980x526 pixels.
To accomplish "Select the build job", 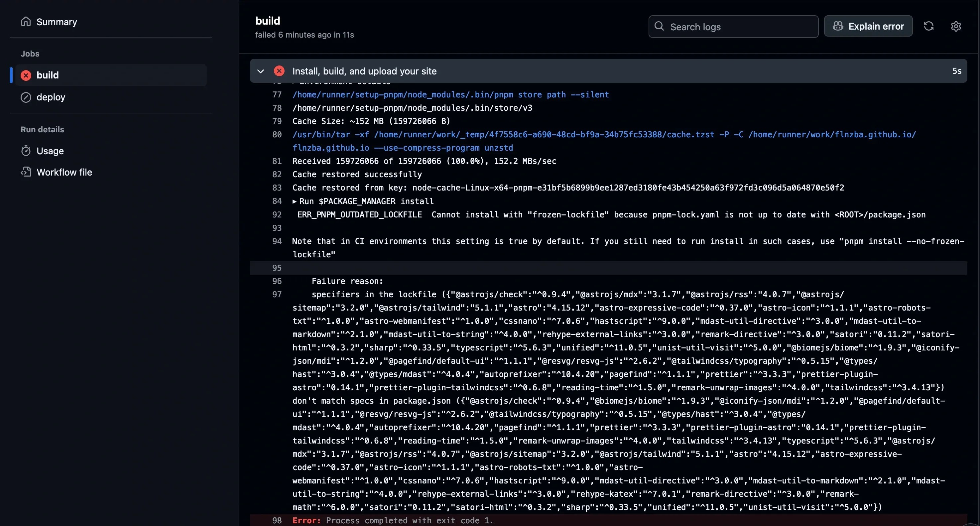I will point(48,75).
